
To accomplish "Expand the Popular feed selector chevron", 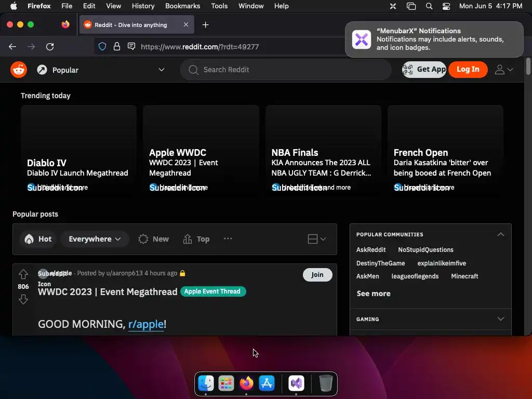I will click(162, 70).
